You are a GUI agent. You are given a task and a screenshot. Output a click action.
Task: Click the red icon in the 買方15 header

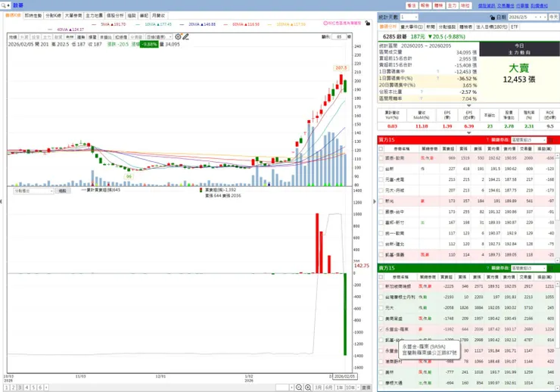[550, 140]
